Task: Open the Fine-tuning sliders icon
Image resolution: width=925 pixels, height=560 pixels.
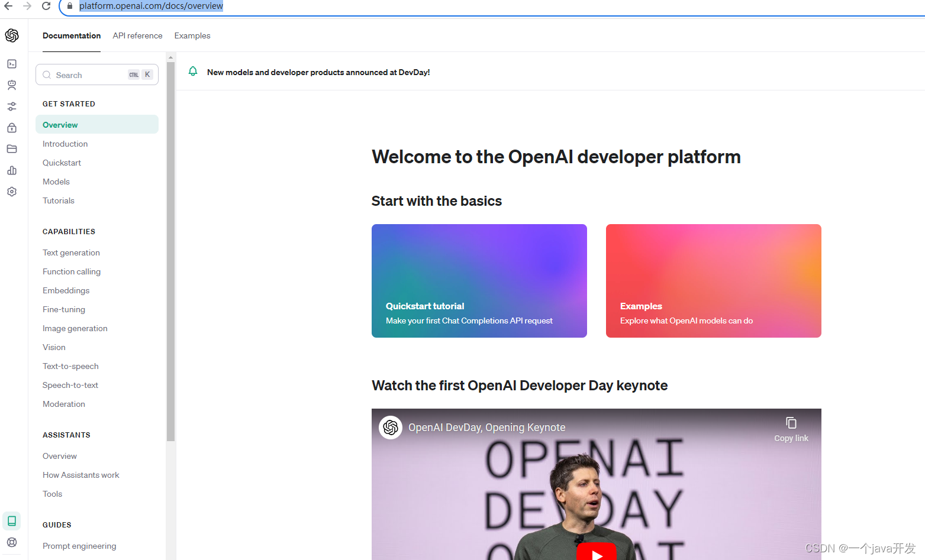Action: click(x=12, y=106)
